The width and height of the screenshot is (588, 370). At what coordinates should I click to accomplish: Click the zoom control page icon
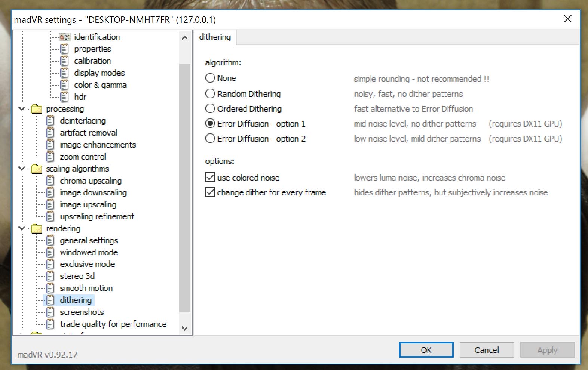click(x=50, y=157)
